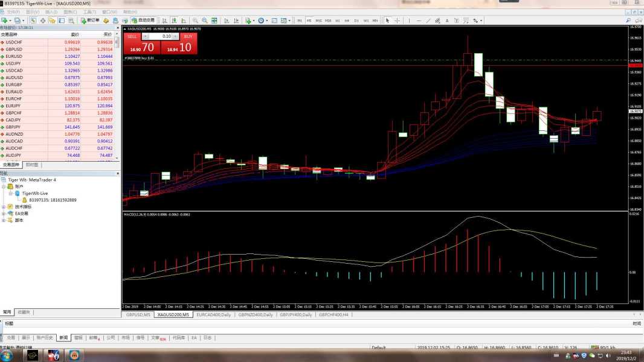Pick the trendline drawing tool
644x362 pixels.
click(428, 21)
